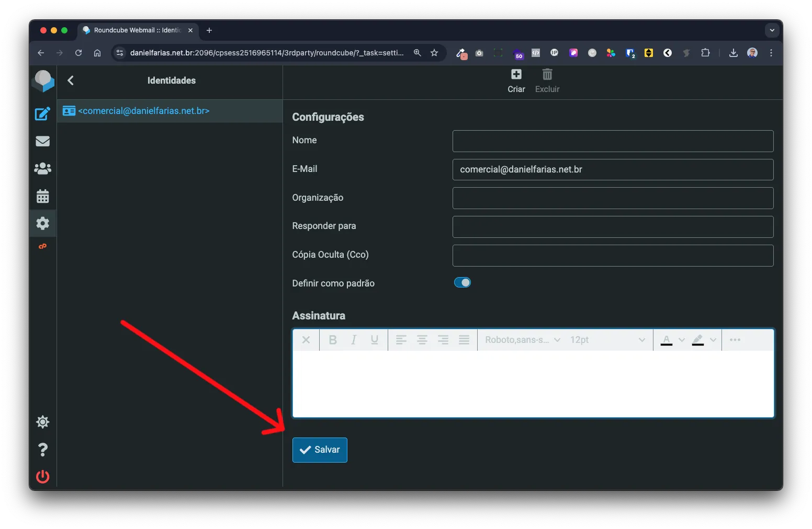Toggle Italic in signature editor

point(354,340)
